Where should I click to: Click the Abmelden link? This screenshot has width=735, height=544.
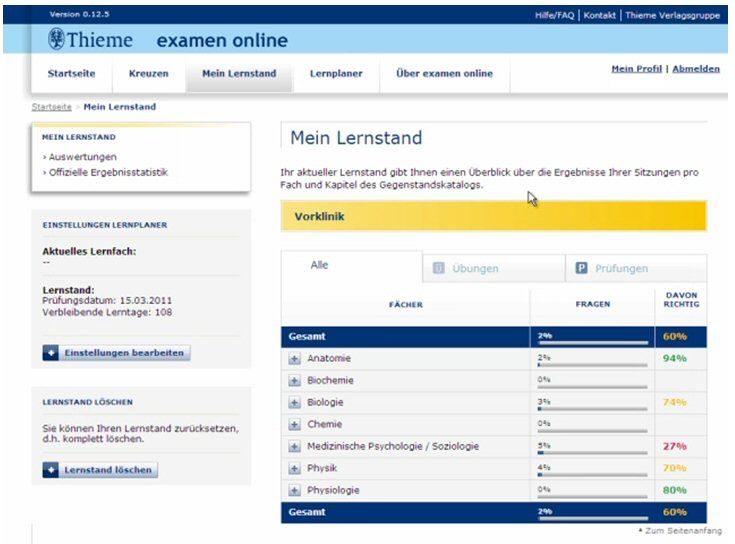click(695, 69)
